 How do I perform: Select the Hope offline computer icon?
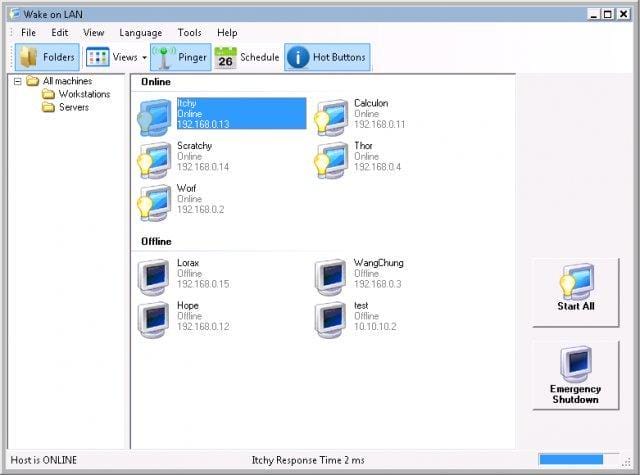tap(154, 318)
